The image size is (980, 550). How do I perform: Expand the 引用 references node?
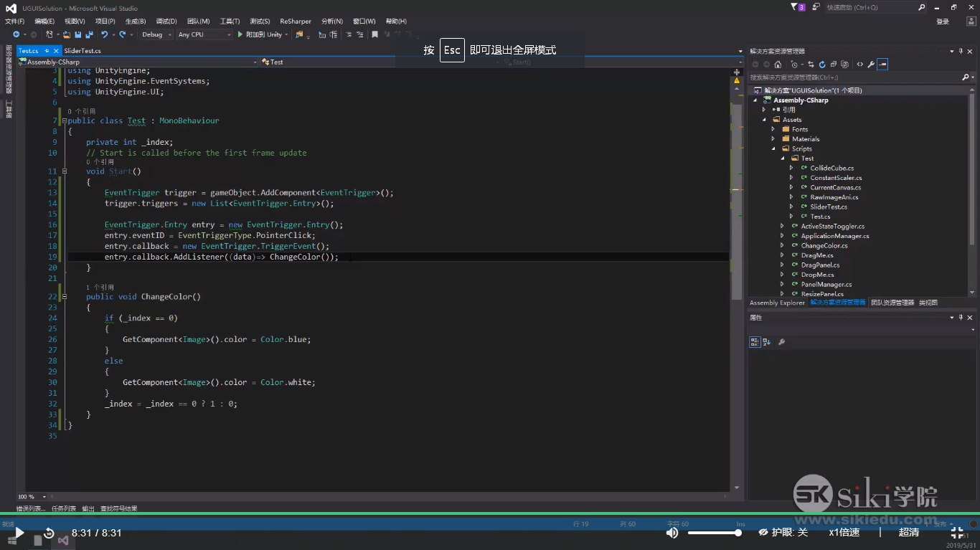(764, 110)
